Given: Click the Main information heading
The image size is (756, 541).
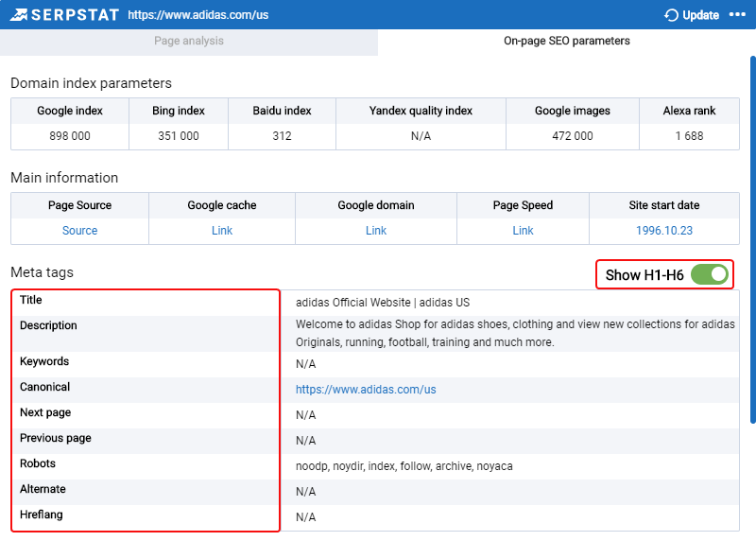Looking at the screenshot, I should point(64,178).
